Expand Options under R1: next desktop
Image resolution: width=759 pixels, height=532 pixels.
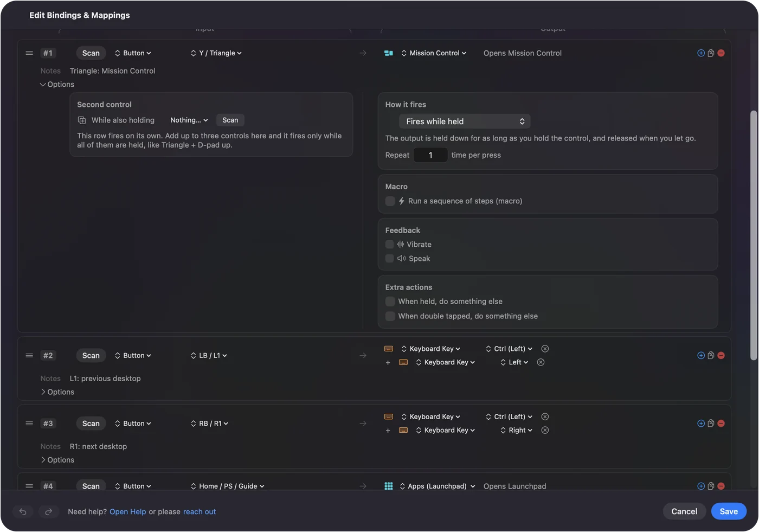(57, 460)
